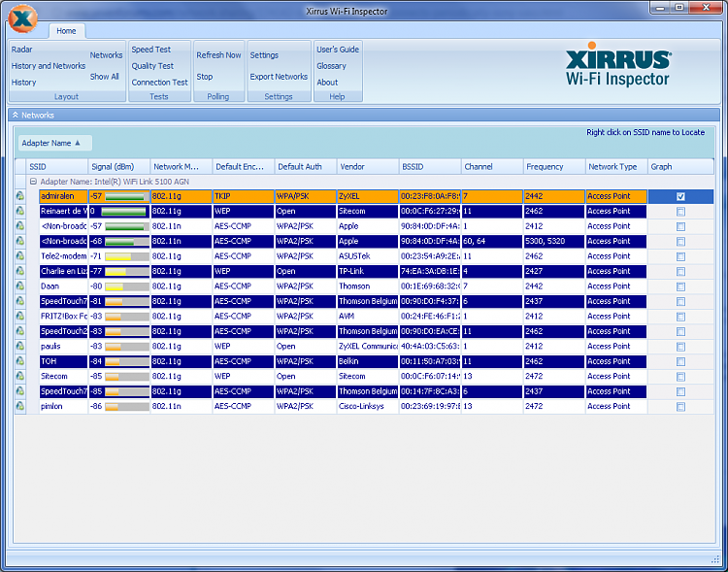728x572 pixels.
Task: Sort by the Default Auth column header
Action: click(306, 166)
